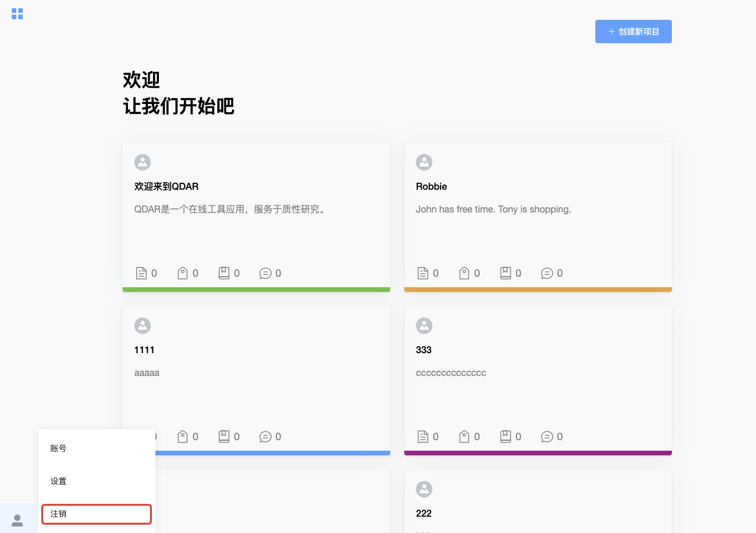Click the grid dashboard icon at top-left
Image resolution: width=756 pixels, height=533 pixels.
pyautogui.click(x=18, y=13)
